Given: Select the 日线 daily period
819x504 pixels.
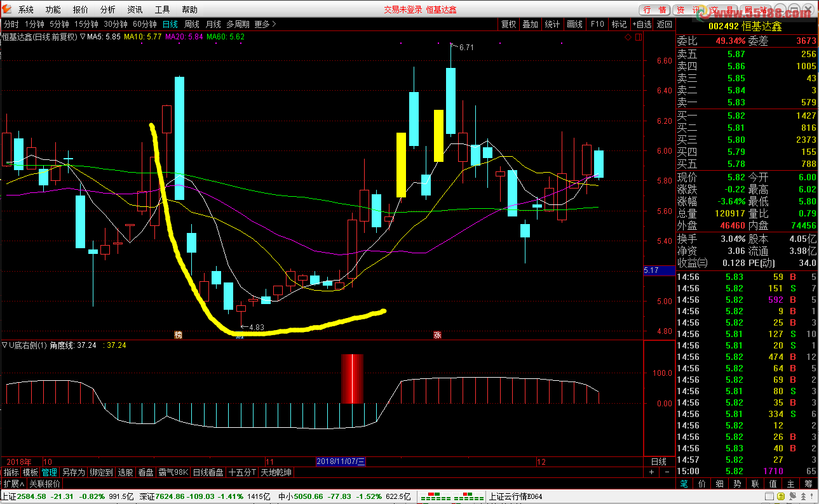Looking at the screenshot, I should (170, 24).
